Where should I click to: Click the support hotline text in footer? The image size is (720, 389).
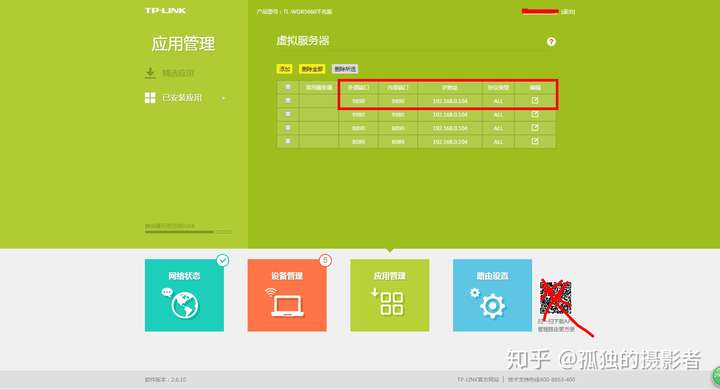click(542, 380)
